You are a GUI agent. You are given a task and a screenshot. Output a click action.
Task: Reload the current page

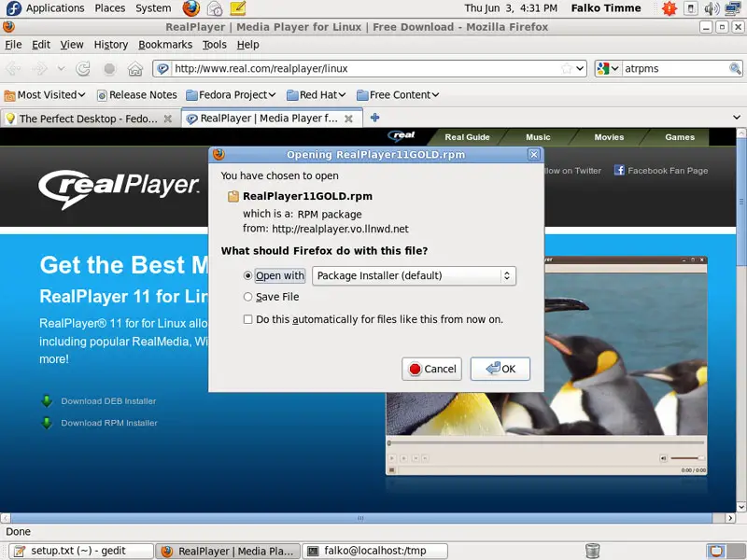point(83,68)
